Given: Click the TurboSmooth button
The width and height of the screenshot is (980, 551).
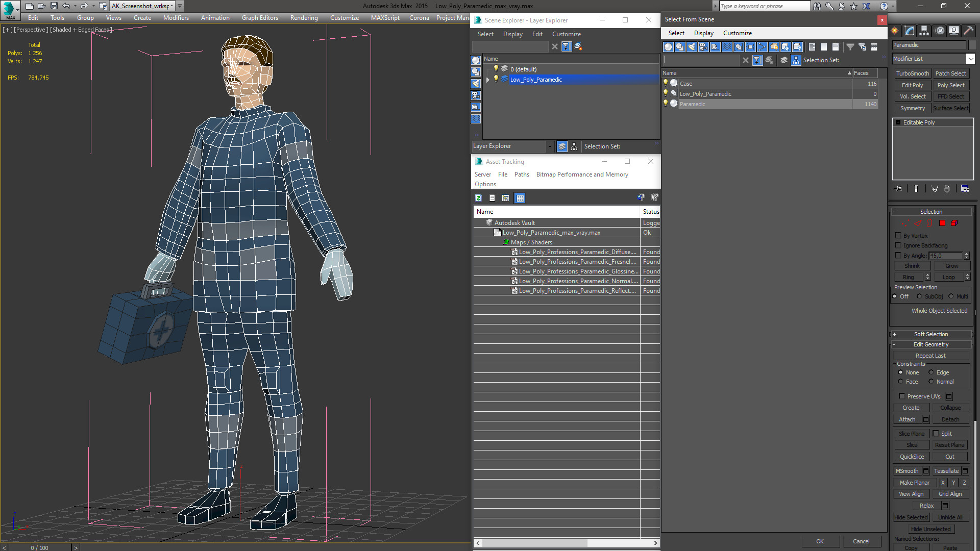Looking at the screenshot, I should tap(912, 73).
